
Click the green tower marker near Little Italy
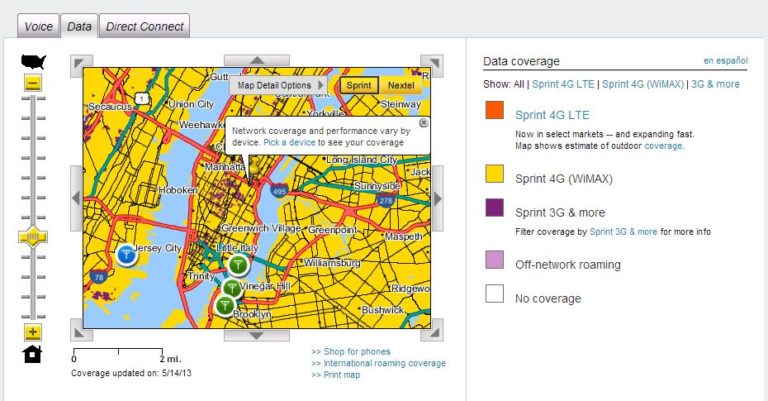pyautogui.click(x=238, y=264)
